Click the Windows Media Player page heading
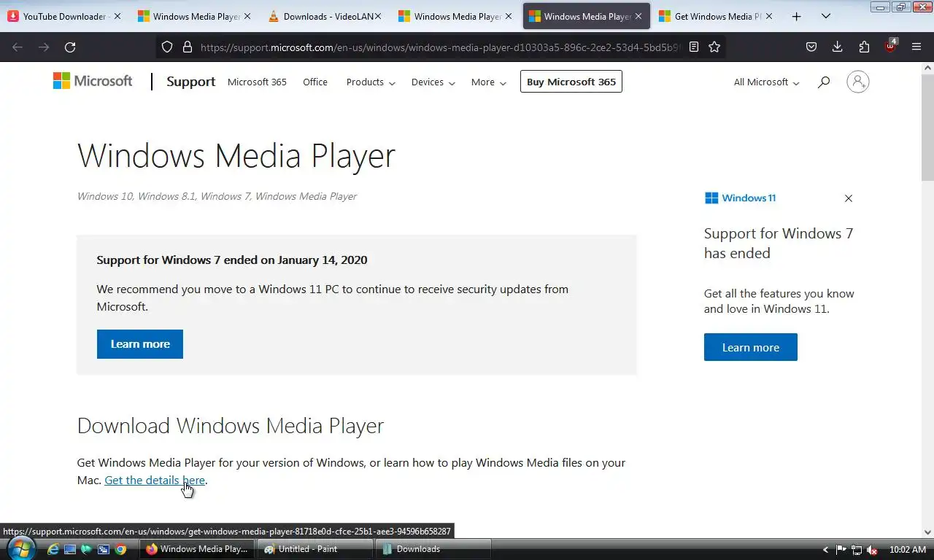934x560 pixels. [236, 155]
